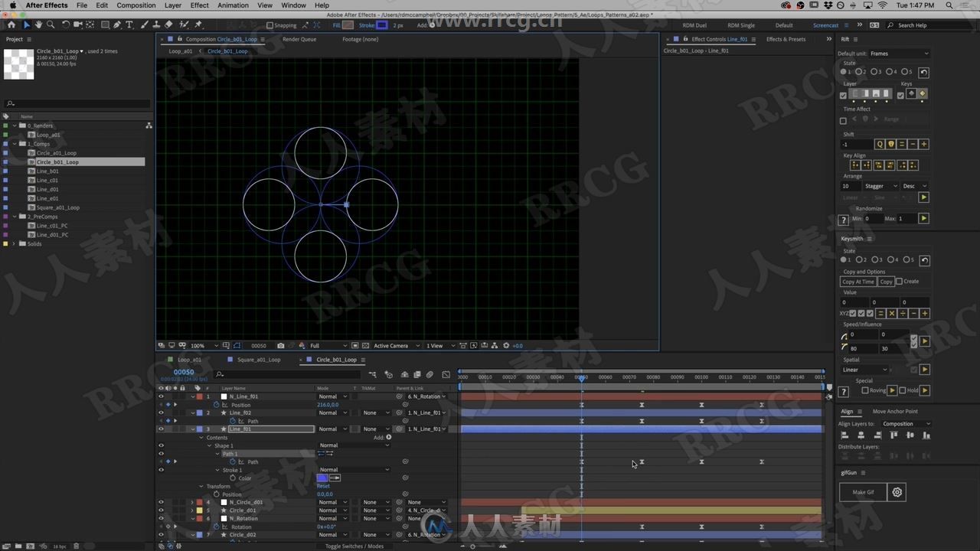Open the Effects & Presets tab
The image size is (980, 551).
[786, 39]
